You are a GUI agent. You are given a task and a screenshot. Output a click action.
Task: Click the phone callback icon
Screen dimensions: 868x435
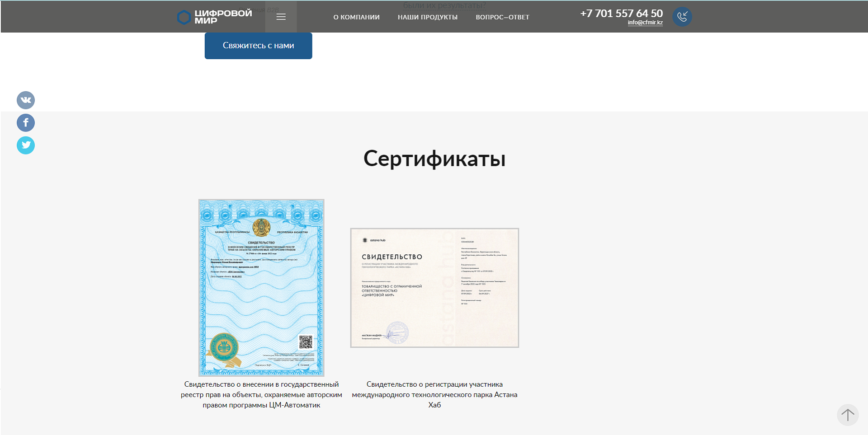coord(682,17)
